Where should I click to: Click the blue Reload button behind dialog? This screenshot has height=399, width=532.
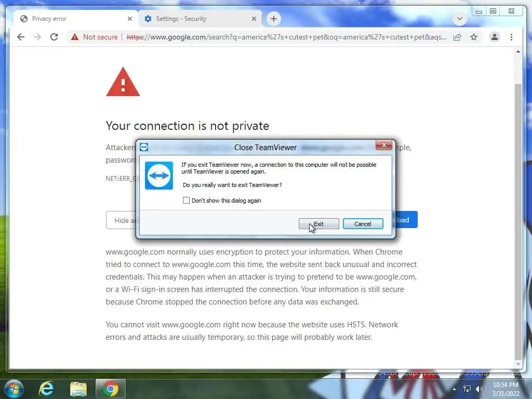(x=406, y=220)
